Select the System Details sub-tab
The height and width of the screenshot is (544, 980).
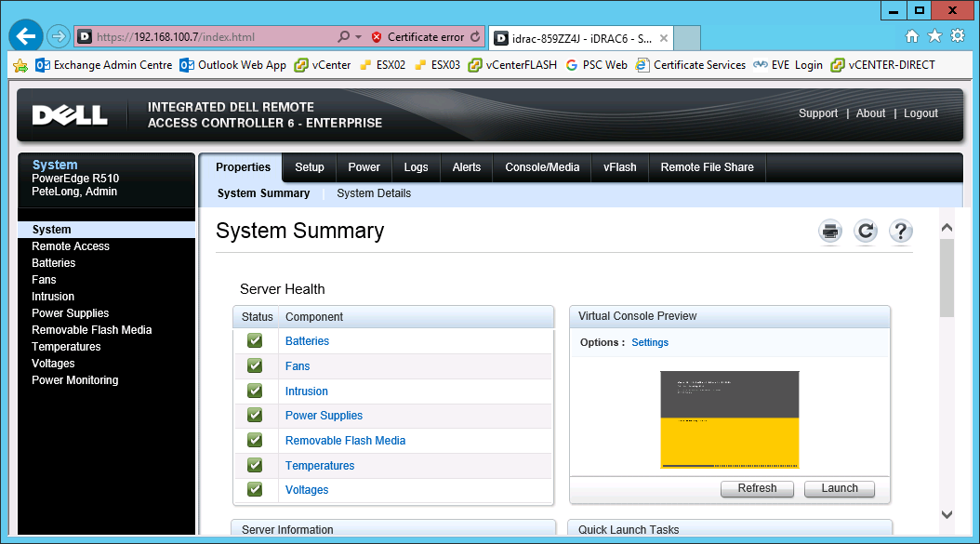click(374, 193)
